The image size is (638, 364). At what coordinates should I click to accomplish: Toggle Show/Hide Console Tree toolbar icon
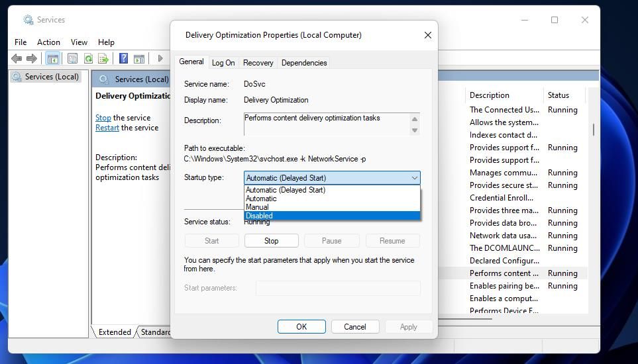(53, 59)
